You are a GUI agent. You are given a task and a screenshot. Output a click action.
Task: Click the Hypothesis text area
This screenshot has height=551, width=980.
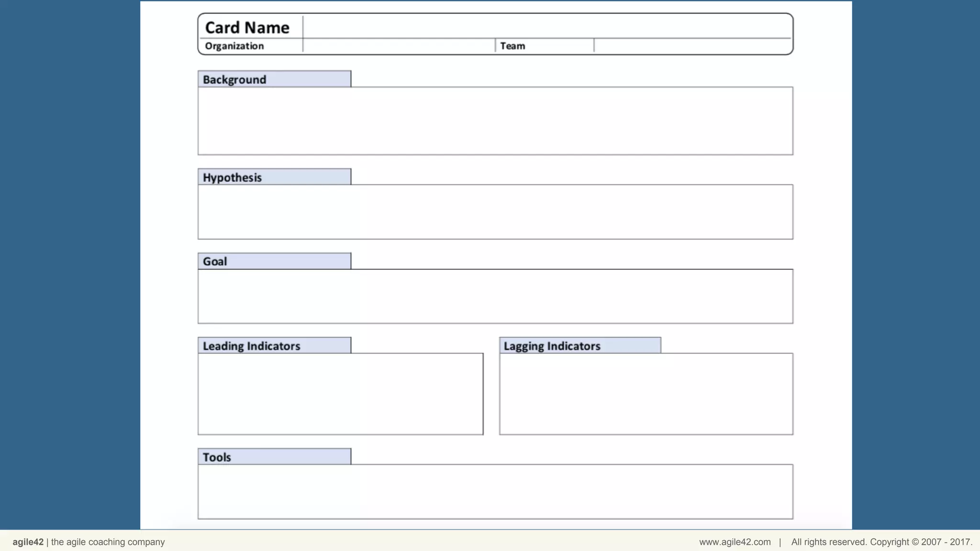pos(495,212)
